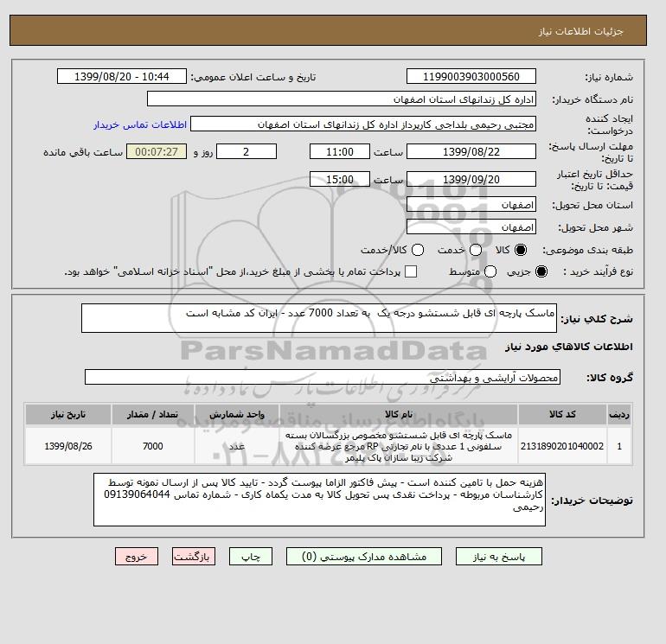The height and width of the screenshot is (644, 666).
Task: Select the جزیی purchase type radio
Action: coord(541,271)
